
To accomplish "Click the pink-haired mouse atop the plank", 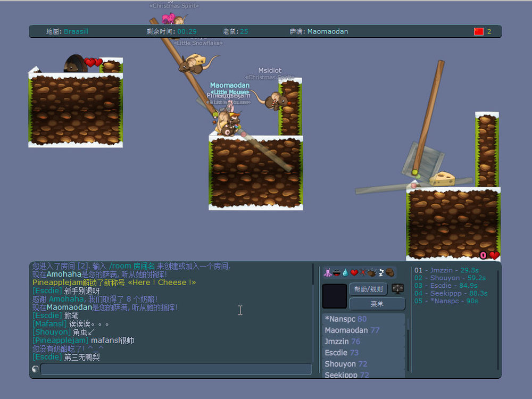I will 173,19.
